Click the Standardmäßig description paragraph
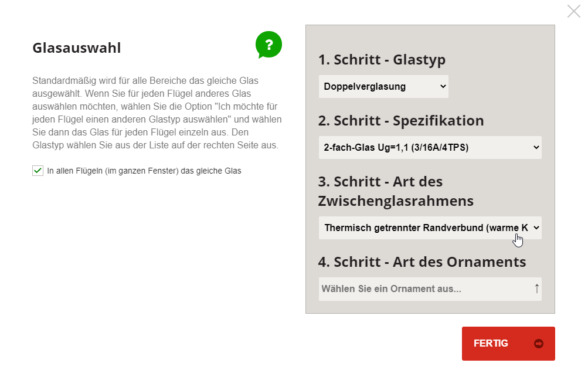The image size is (588, 380). click(157, 113)
